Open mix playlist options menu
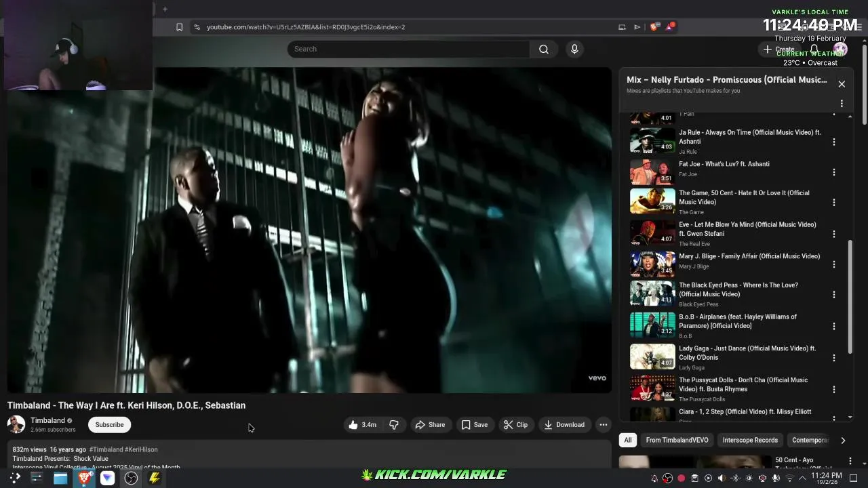 [842, 104]
